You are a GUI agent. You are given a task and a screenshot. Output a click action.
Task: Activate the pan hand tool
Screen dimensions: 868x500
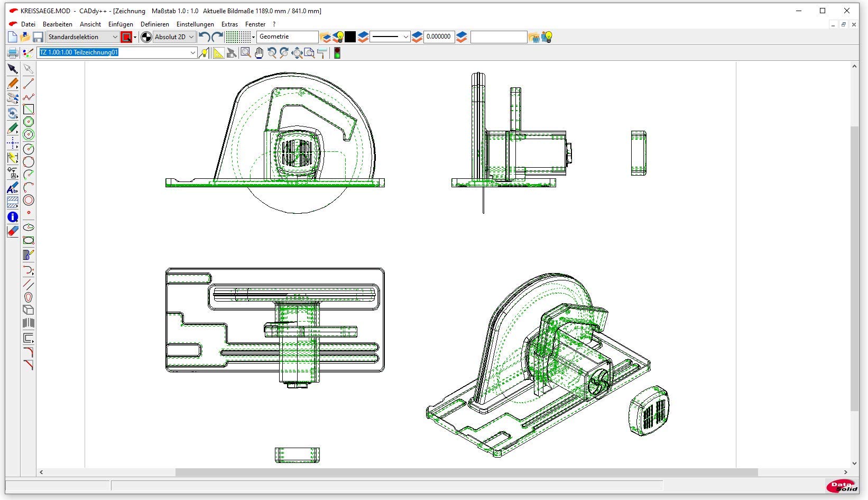click(x=258, y=53)
